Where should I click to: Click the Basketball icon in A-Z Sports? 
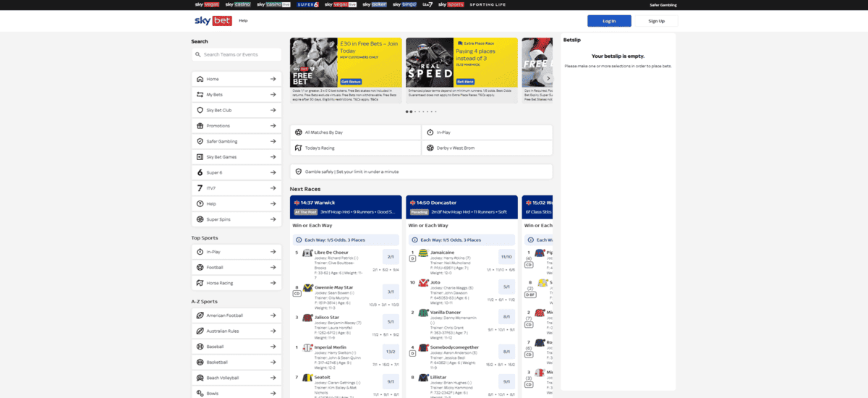[200, 362]
